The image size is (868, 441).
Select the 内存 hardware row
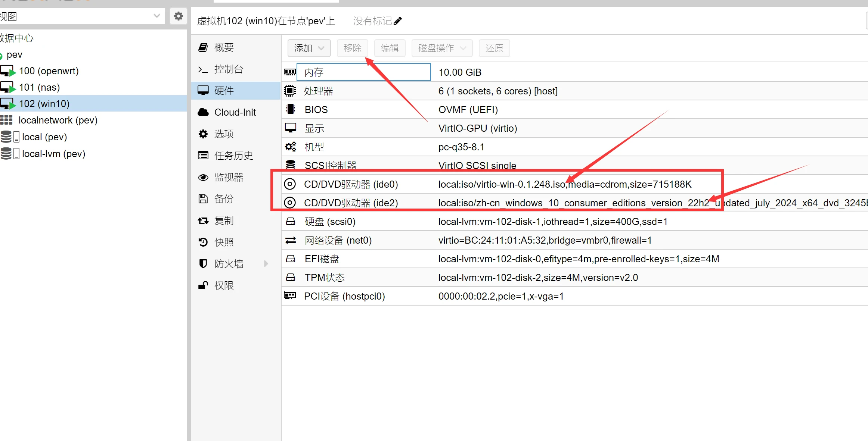575,72
